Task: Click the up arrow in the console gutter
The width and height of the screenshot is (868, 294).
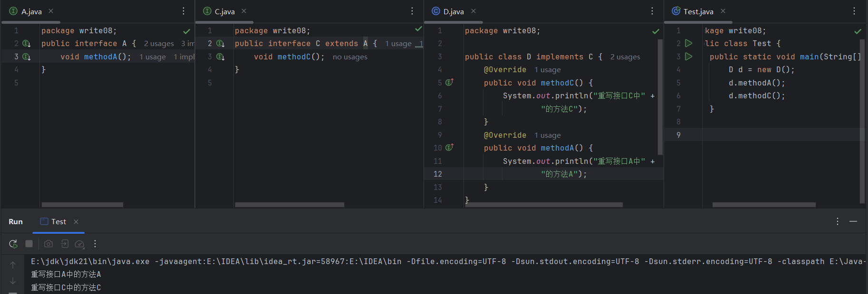Action: tap(13, 265)
